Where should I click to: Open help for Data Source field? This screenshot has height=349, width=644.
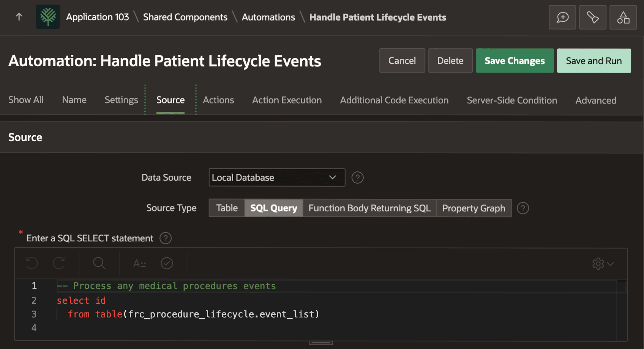click(357, 178)
